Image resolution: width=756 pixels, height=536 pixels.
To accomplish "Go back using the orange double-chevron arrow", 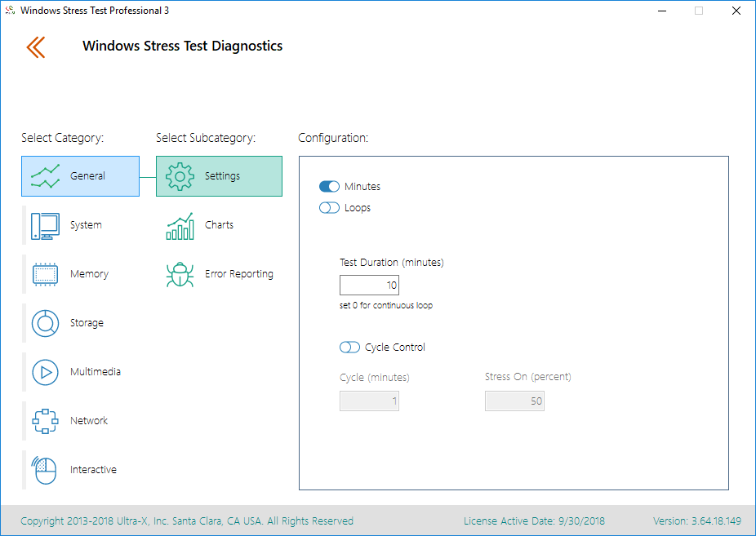I will [x=36, y=47].
